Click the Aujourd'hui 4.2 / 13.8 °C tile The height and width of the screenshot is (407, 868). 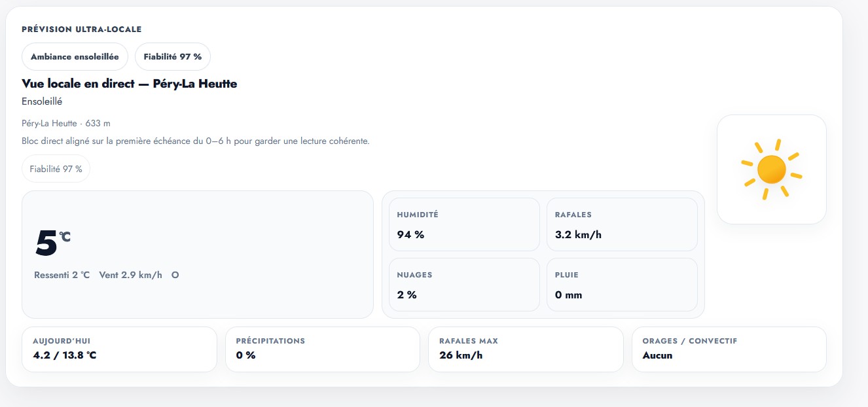[x=119, y=349]
